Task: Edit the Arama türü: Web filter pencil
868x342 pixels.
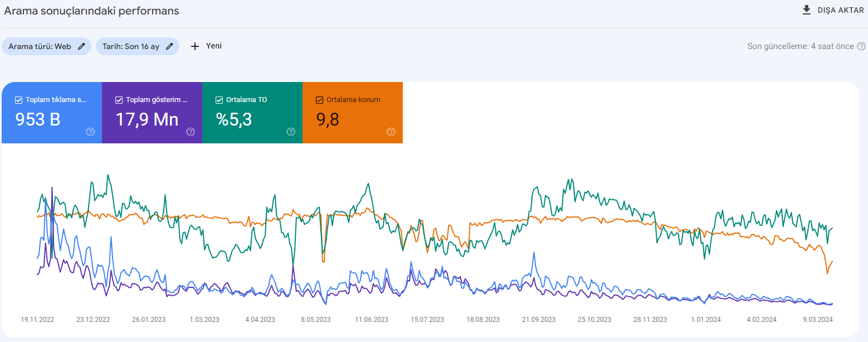Action: 81,46
